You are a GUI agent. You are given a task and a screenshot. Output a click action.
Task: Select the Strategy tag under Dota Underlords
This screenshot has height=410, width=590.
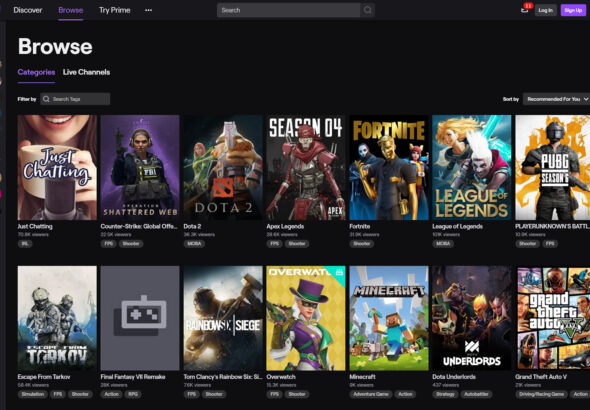click(445, 394)
